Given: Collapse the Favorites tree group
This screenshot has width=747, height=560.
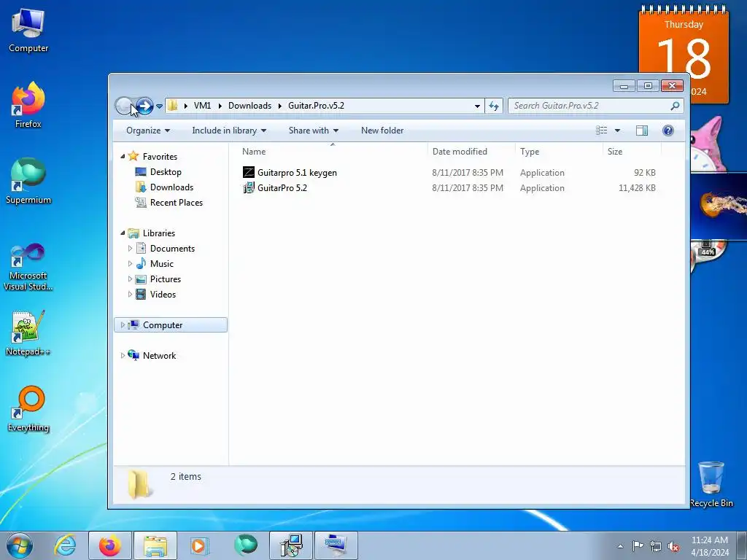Looking at the screenshot, I should (x=123, y=156).
